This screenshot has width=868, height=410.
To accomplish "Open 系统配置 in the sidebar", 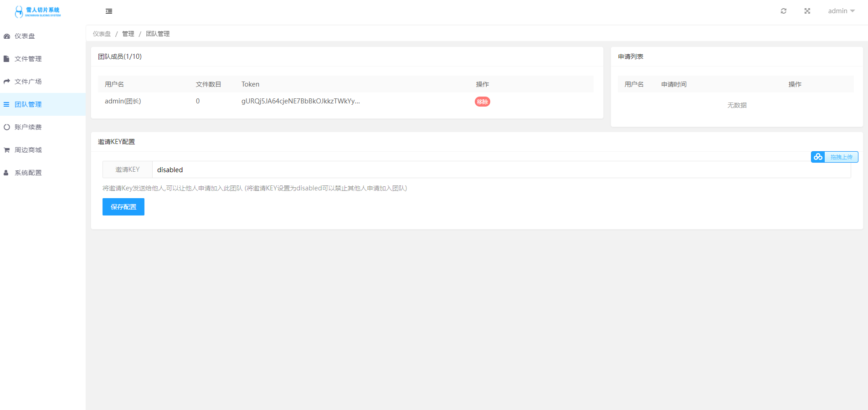I will [28, 173].
